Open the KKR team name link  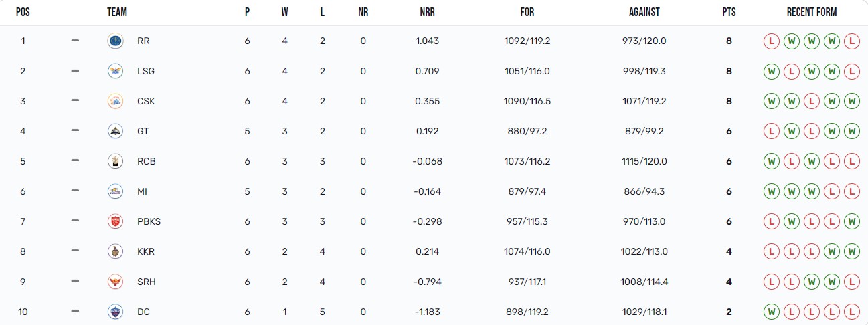tap(146, 251)
